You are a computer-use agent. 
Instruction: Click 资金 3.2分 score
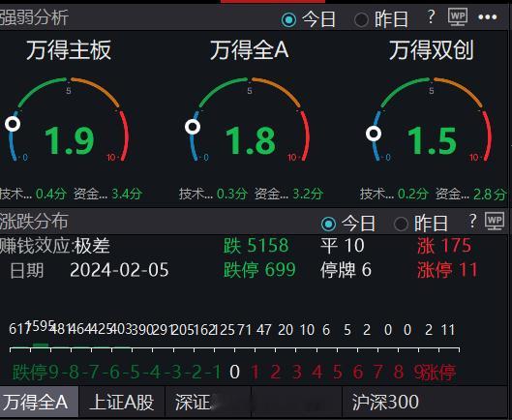point(289,194)
